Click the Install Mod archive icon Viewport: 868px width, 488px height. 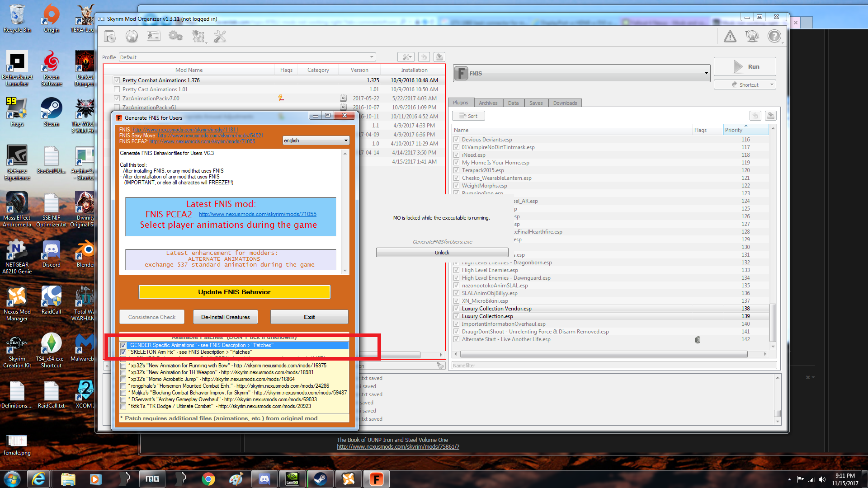pyautogui.click(x=109, y=37)
